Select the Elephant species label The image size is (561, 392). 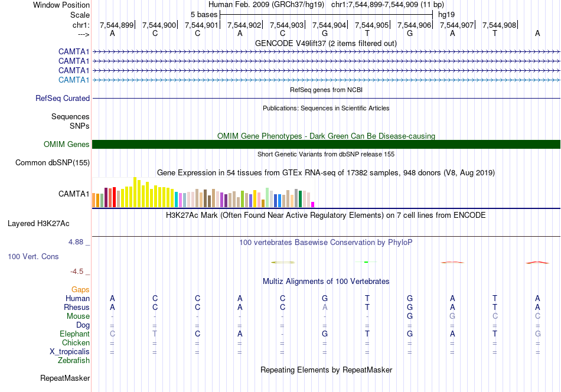click(x=74, y=334)
